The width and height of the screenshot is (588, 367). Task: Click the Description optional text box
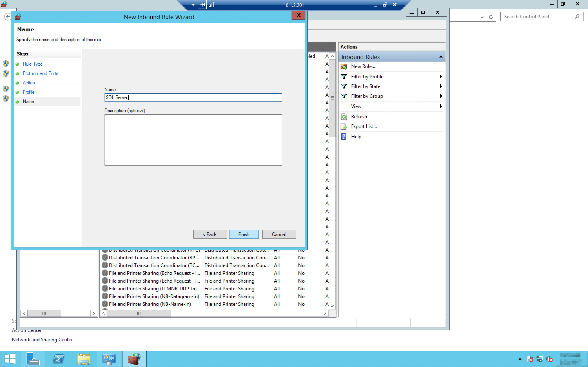click(x=193, y=140)
